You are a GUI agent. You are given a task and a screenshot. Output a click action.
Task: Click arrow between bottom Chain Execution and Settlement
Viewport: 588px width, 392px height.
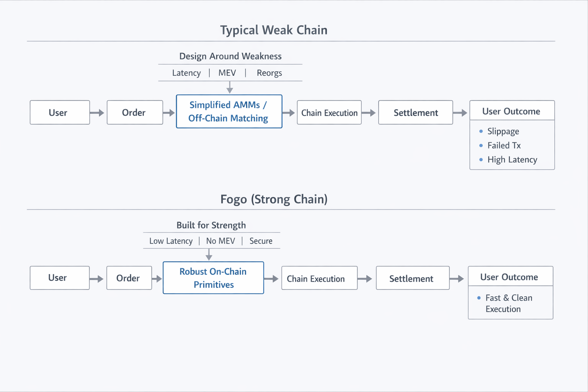click(365, 279)
